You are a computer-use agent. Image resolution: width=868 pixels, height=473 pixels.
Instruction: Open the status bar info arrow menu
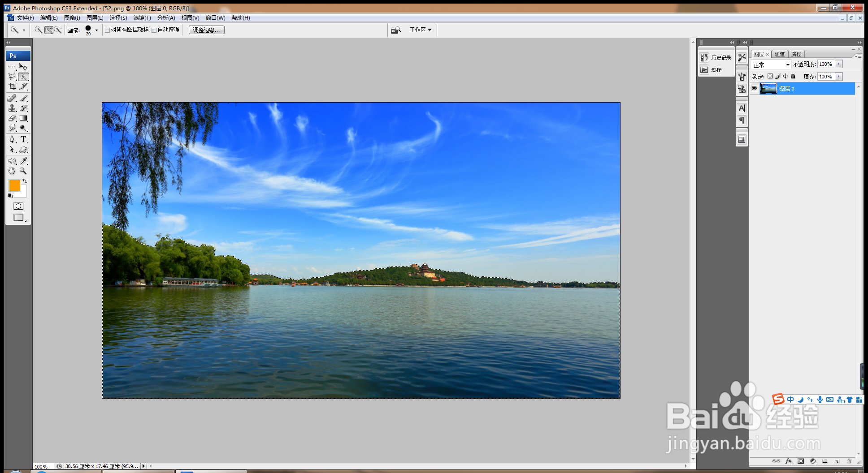tap(143, 466)
